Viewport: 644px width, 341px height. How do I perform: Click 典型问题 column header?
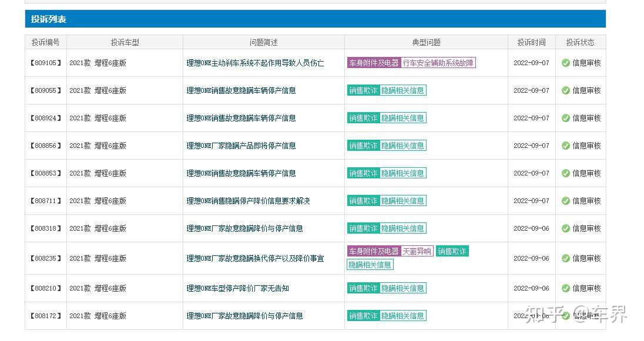pos(427,42)
